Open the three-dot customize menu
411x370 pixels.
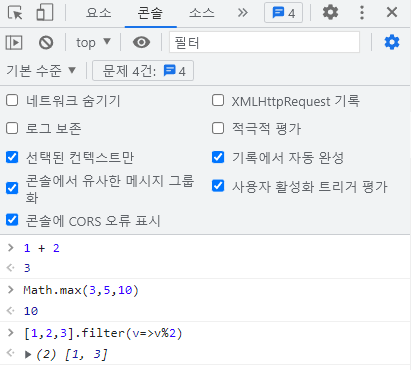(x=362, y=13)
